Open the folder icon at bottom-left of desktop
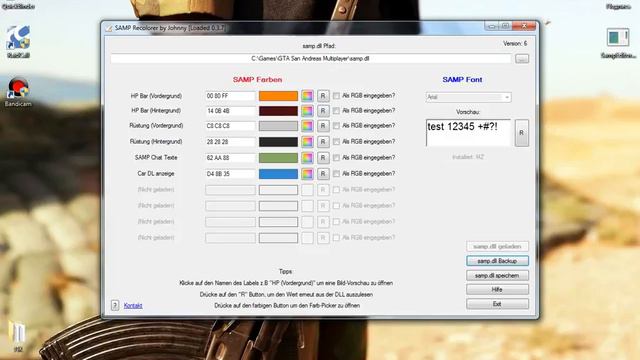640x360 pixels. (x=18, y=336)
